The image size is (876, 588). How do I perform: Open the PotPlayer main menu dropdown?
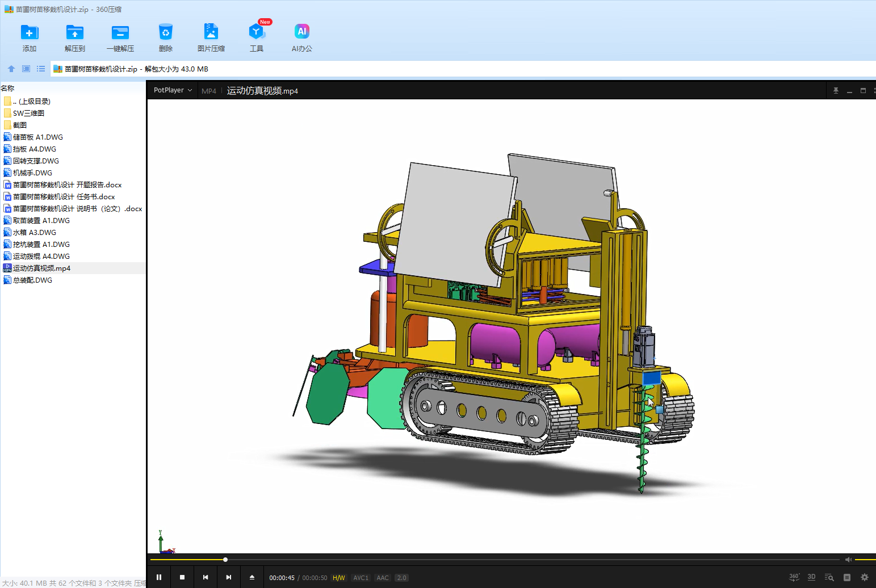tap(173, 90)
